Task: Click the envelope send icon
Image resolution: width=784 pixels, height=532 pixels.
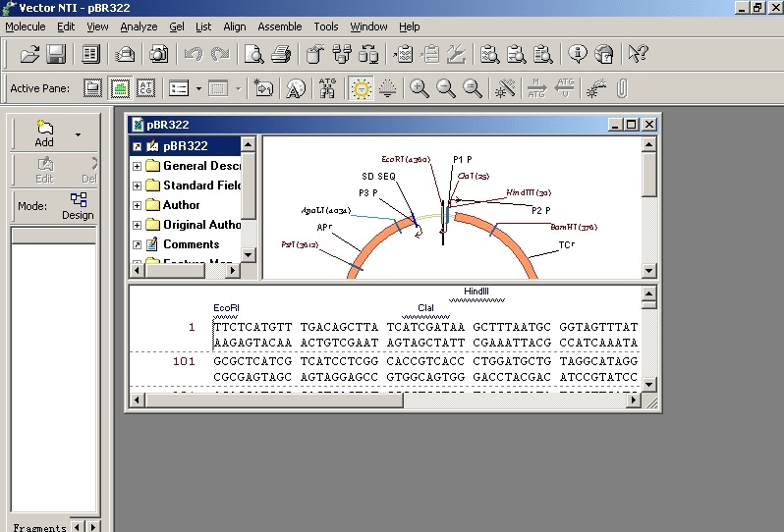Action: click(125, 54)
